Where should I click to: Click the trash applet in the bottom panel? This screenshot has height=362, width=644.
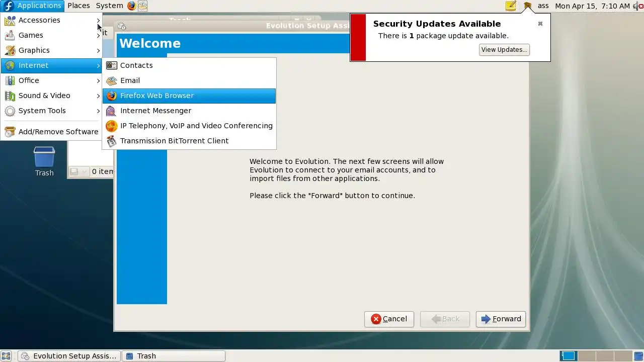click(x=638, y=356)
